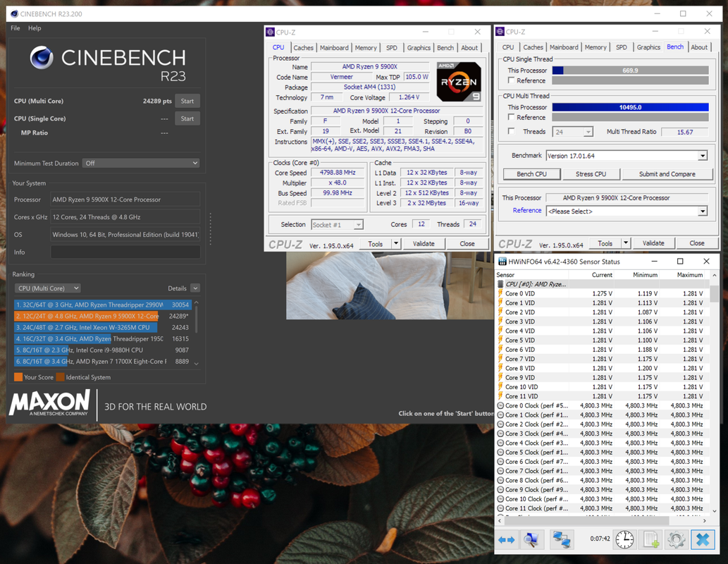Open HWiNFO sensor search magnifier icon
Image resolution: width=728 pixels, height=564 pixels.
pyautogui.click(x=531, y=539)
